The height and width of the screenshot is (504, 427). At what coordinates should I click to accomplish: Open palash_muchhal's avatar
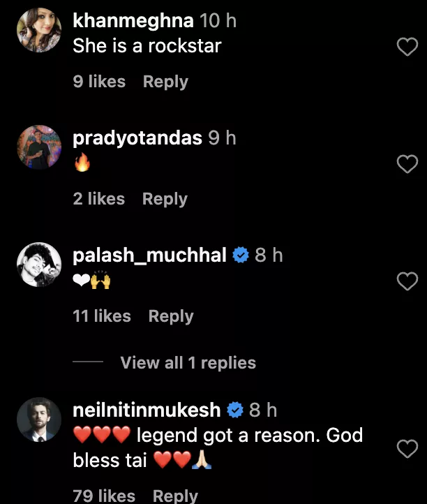38,265
